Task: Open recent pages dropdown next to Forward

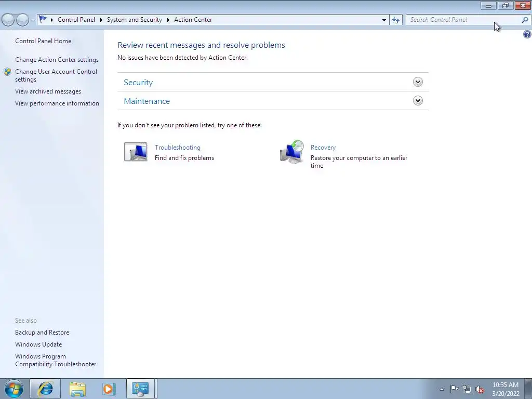Action: pos(33,20)
